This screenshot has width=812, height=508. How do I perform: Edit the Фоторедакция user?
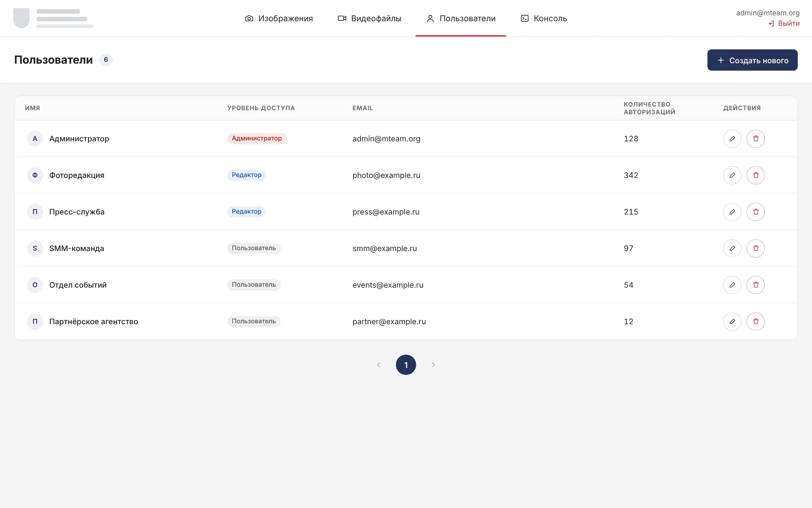[732, 175]
